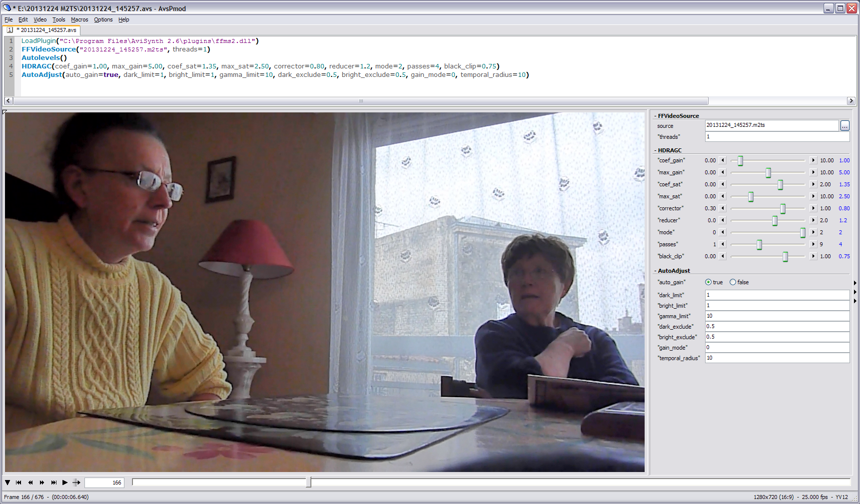
Task: Increase mode with its right arrow
Action: pos(814,232)
